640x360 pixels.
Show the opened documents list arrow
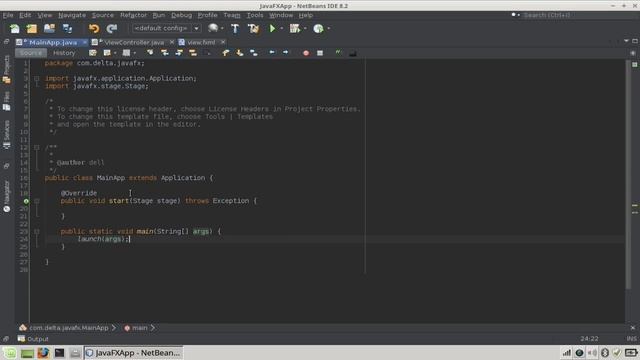[626, 41]
